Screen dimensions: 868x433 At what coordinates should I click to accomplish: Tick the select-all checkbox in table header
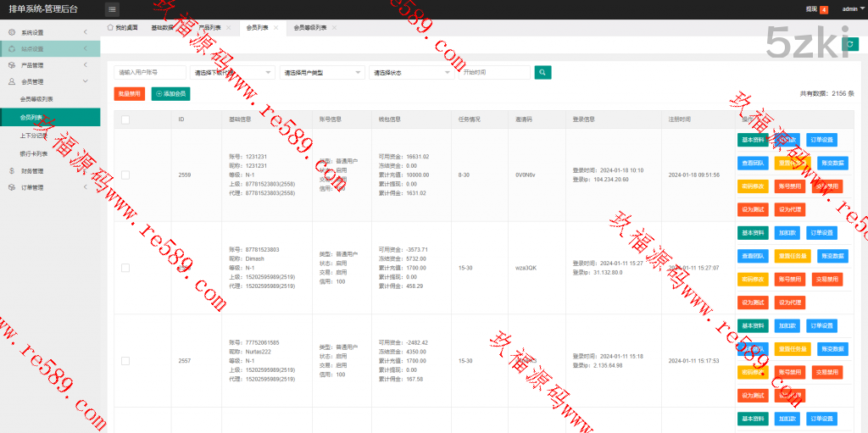pyautogui.click(x=125, y=119)
